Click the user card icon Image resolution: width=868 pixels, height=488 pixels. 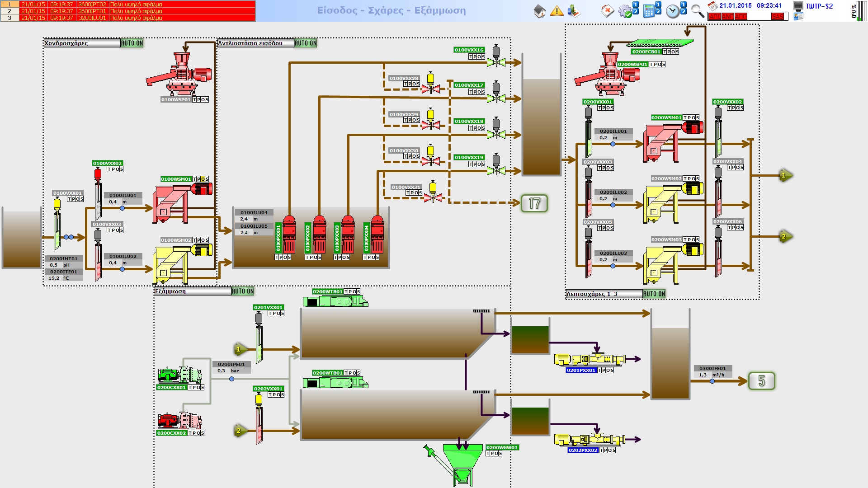tap(798, 16)
